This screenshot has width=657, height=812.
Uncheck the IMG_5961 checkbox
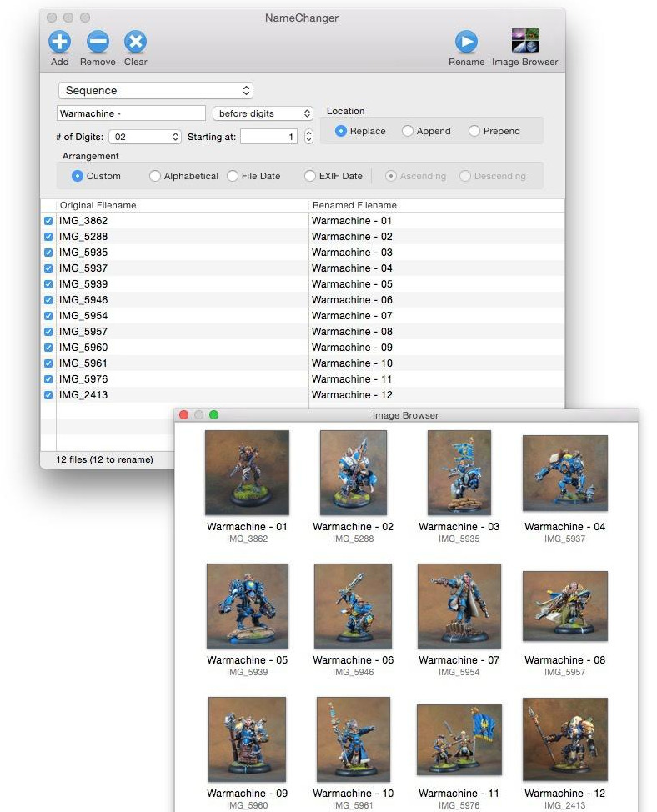(48, 363)
